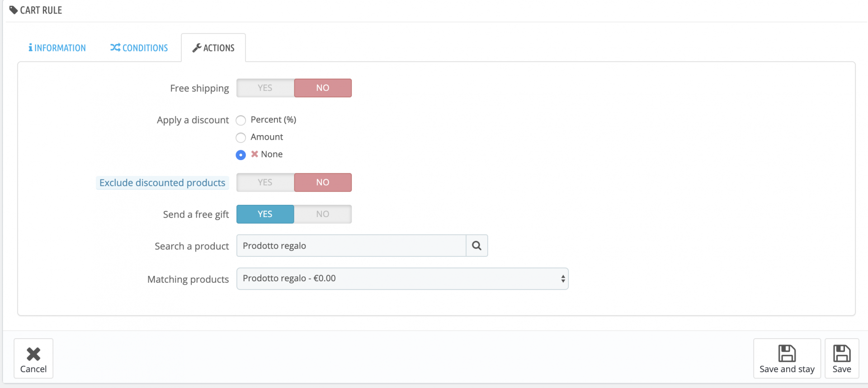Choose the Amount discount radio button
Screen dimensions: 868x388
pos(241,137)
